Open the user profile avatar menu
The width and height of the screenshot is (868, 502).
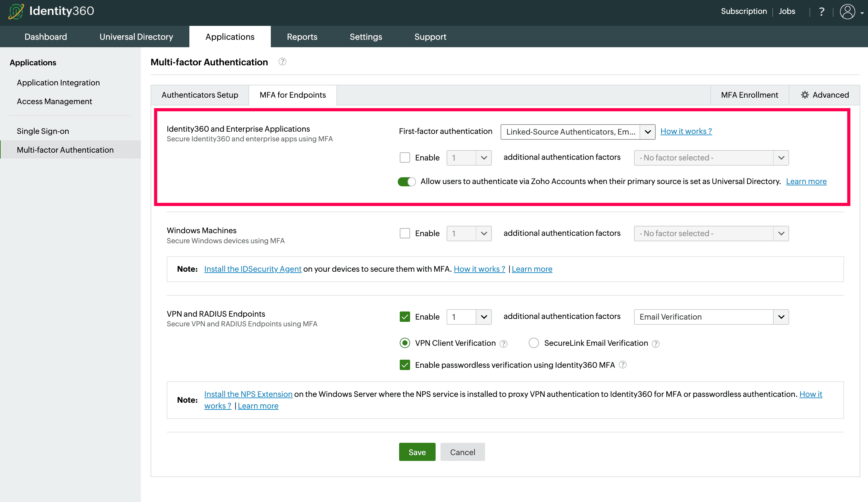point(847,12)
